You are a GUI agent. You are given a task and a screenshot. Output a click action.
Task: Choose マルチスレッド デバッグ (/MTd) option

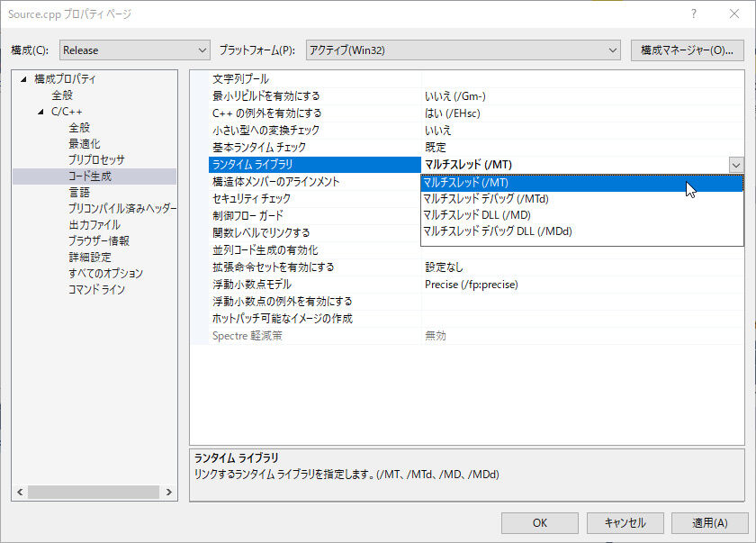point(582,199)
